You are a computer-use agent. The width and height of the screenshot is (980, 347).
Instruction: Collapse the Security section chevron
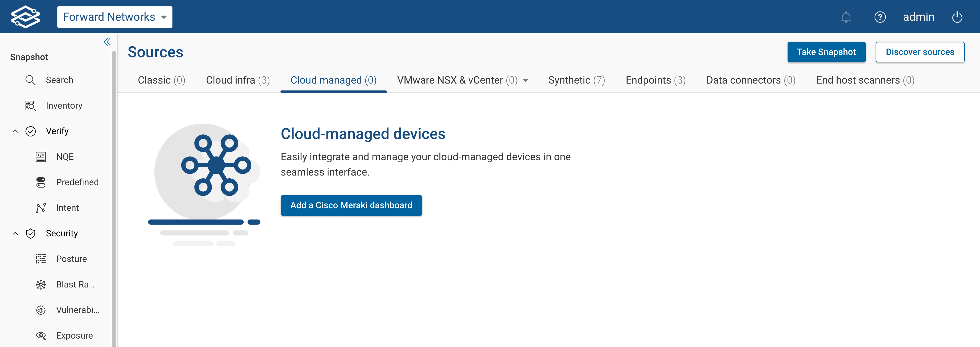point(15,233)
